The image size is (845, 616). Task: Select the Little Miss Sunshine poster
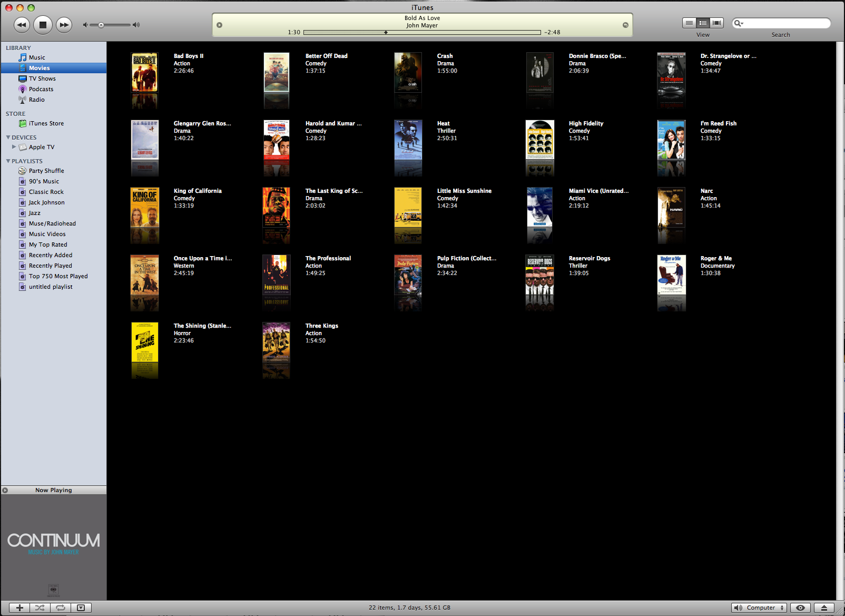tap(408, 208)
